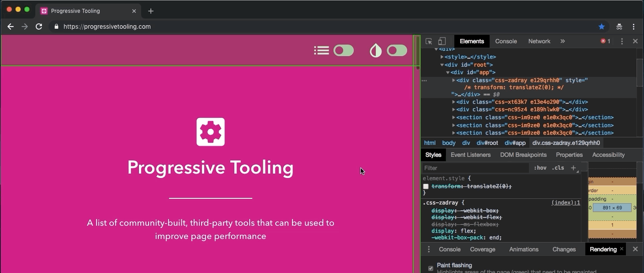
Task: Select div#app in the breadcrumb
Action: pyautogui.click(x=515, y=143)
